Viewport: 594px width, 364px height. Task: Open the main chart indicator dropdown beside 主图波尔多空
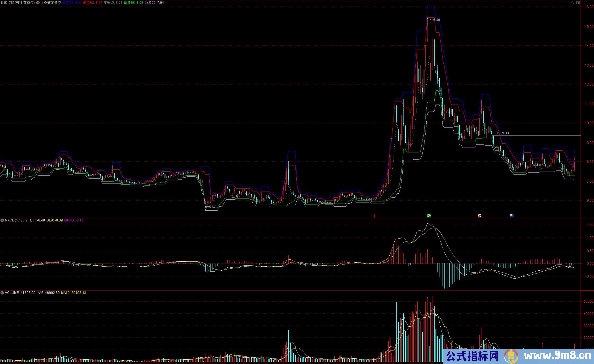pyautogui.click(x=38, y=3)
